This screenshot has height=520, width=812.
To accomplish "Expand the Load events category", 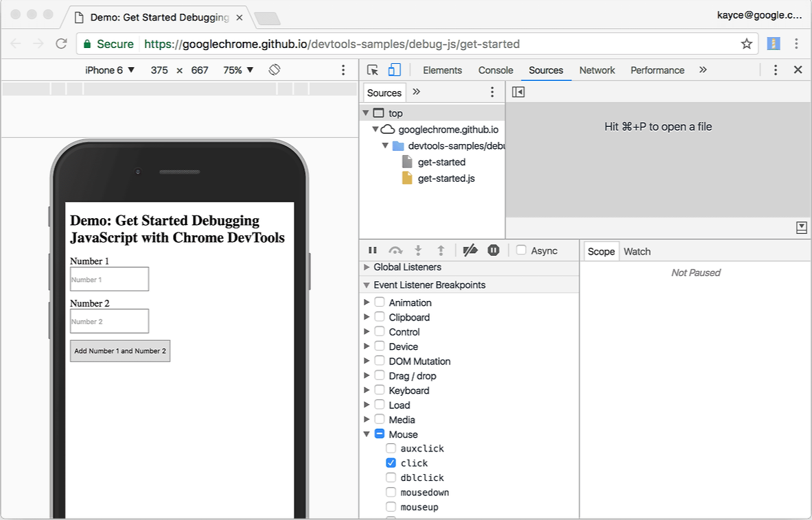I will [367, 405].
